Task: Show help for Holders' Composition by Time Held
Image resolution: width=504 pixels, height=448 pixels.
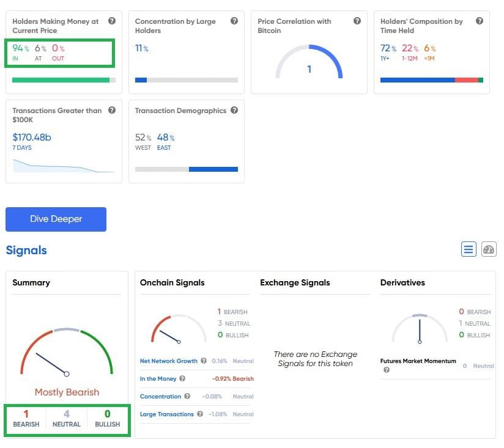Action: [x=480, y=21]
